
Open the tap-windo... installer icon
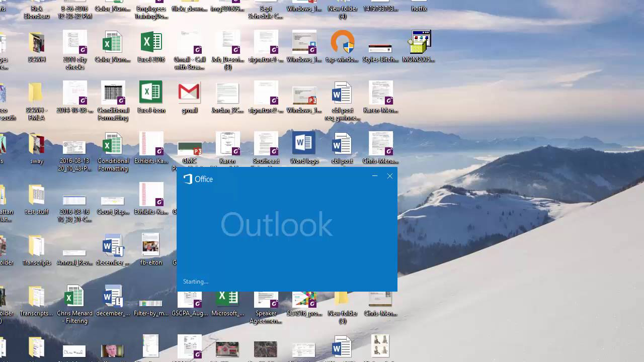pos(342,42)
